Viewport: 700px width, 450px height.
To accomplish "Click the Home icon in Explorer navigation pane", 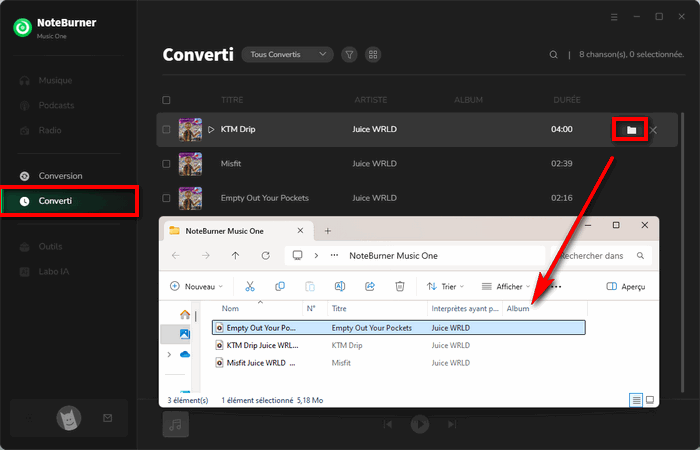I will pos(185,315).
